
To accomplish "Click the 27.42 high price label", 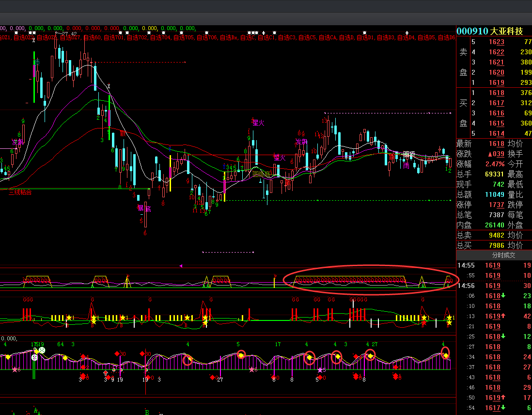I will coord(70,33).
